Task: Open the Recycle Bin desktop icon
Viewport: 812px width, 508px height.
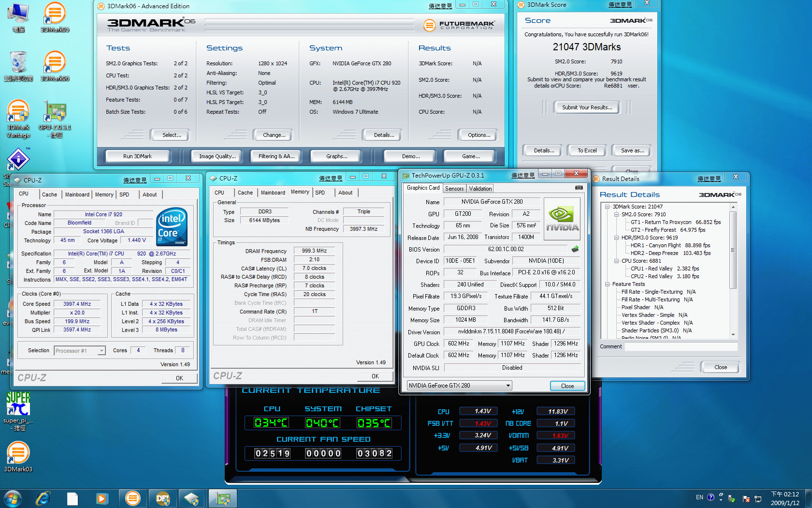Action: [x=18, y=66]
